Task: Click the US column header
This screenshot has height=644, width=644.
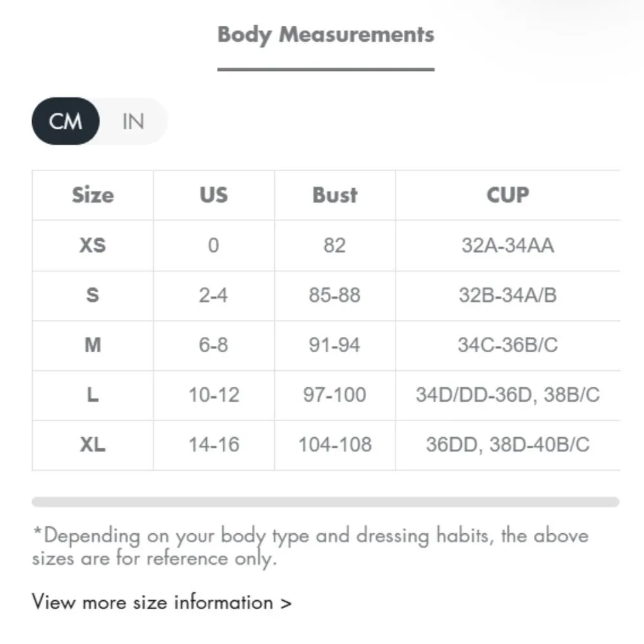Action: coord(214,195)
